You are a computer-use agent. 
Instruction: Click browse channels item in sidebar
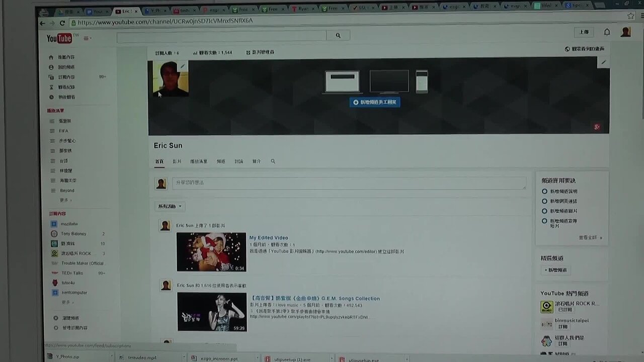[67, 318]
